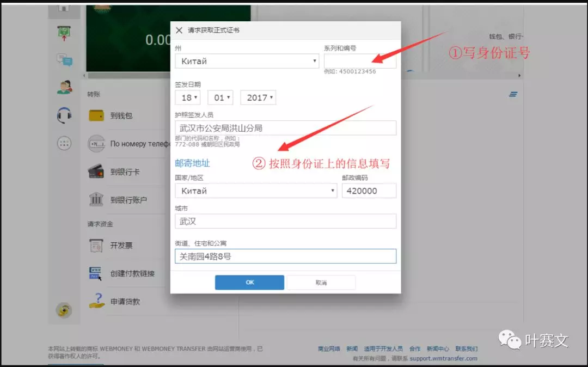Click the 城市 input field showing 武汉
588x367 pixels.
pos(285,221)
